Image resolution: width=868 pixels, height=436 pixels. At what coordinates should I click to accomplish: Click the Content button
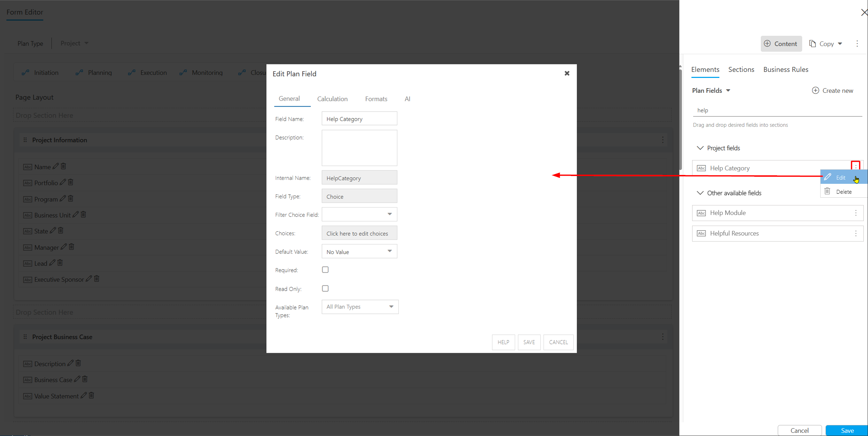click(x=781, y=44)
